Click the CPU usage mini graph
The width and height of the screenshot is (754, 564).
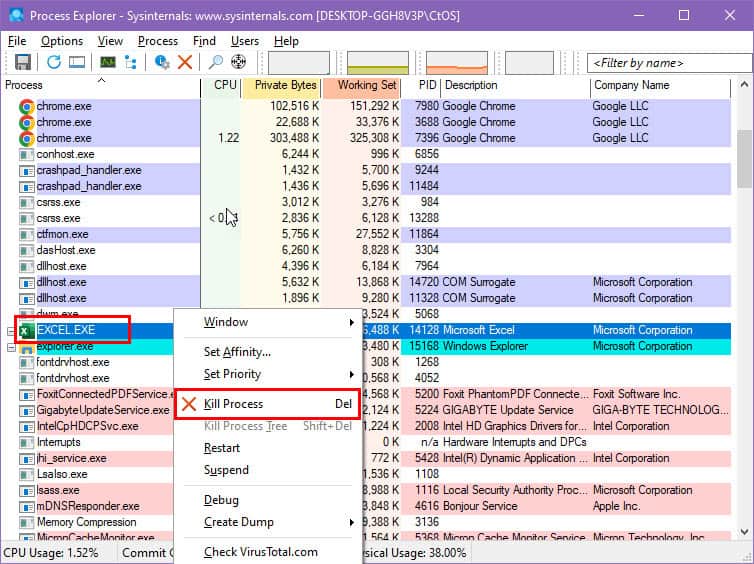click(x=299, y=63)
